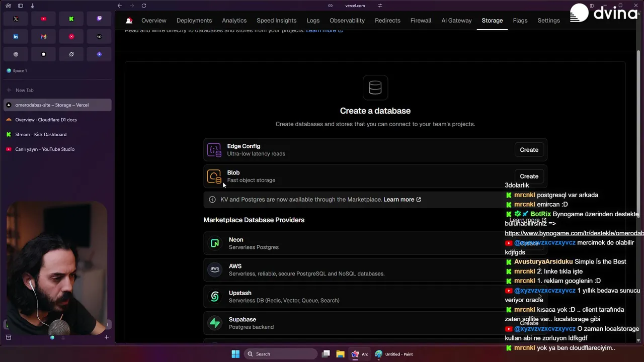Switch to the Deployments tab
This screenshot has height=362, width=644.
[x=194, y=21]
